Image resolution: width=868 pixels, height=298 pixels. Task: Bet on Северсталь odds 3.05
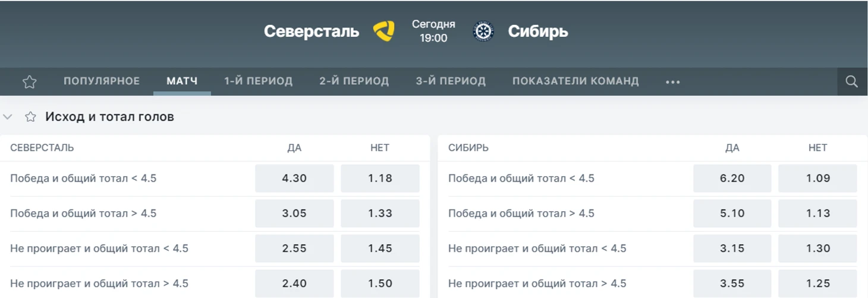point(294,213)
